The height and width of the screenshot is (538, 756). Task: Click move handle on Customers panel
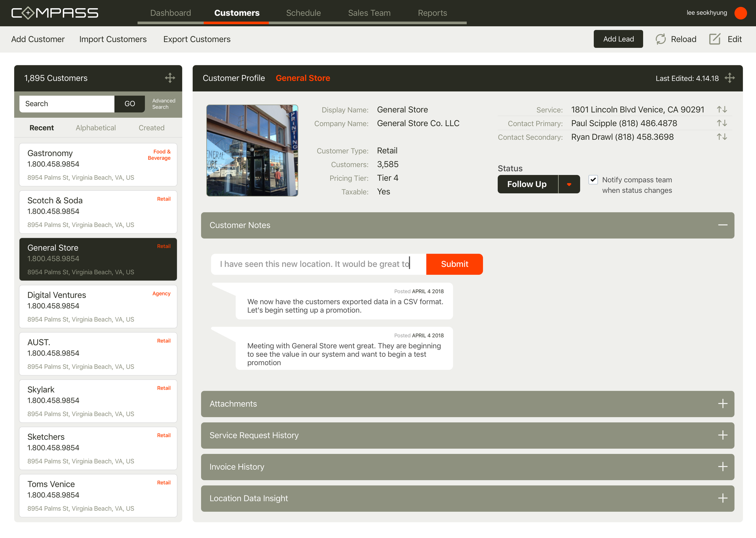click(170, 78)
